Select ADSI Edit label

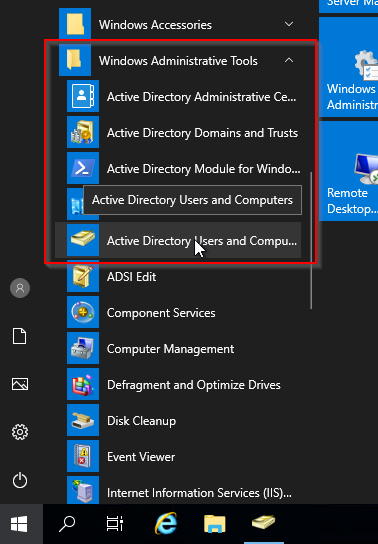(x=131, y=277)
